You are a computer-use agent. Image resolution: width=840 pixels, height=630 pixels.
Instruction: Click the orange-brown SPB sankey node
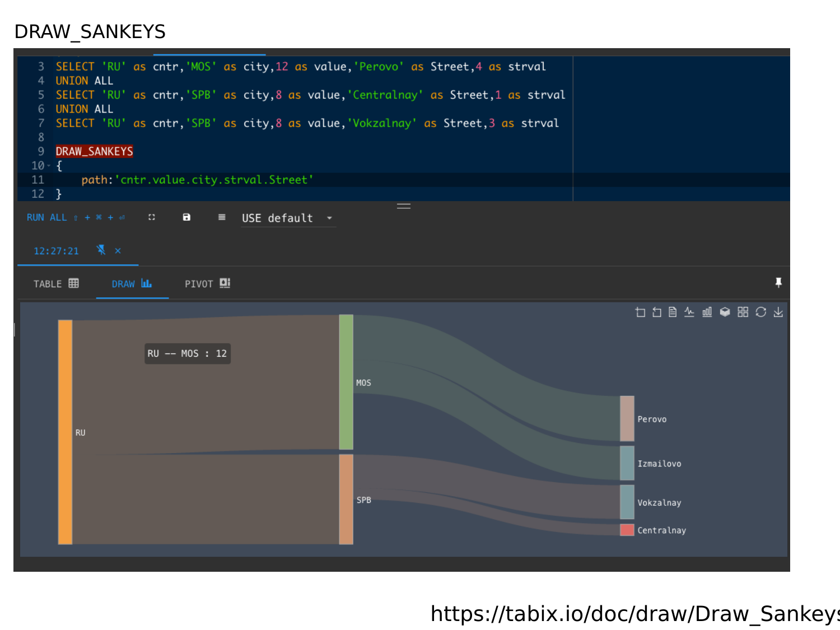[346, 499]
